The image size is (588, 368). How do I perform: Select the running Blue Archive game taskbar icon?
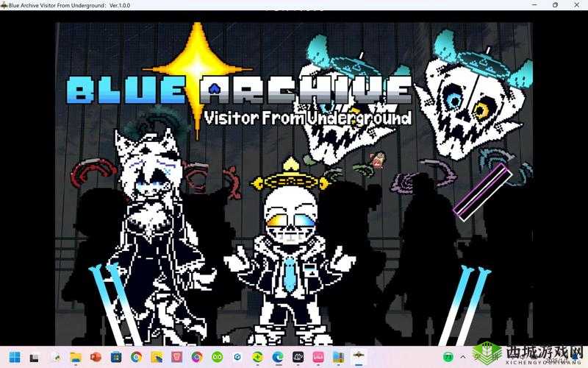(x=359, y=356)
